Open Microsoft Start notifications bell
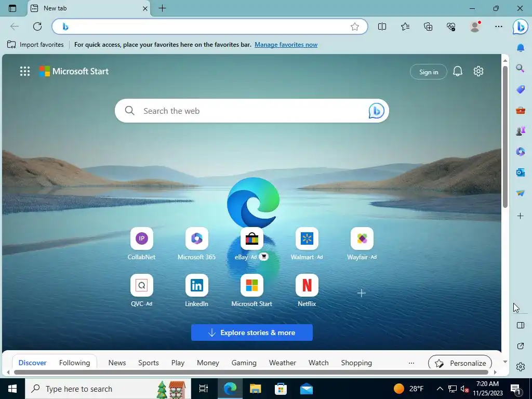The width and height of the screenshot is (532, 399). pyautogui.click(x=458, y=71)
